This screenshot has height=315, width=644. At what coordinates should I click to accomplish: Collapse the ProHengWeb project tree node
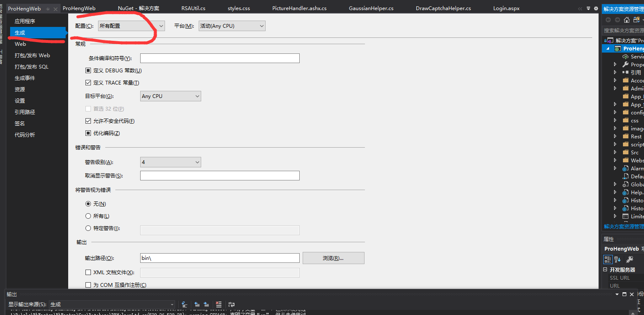[608, 49]
